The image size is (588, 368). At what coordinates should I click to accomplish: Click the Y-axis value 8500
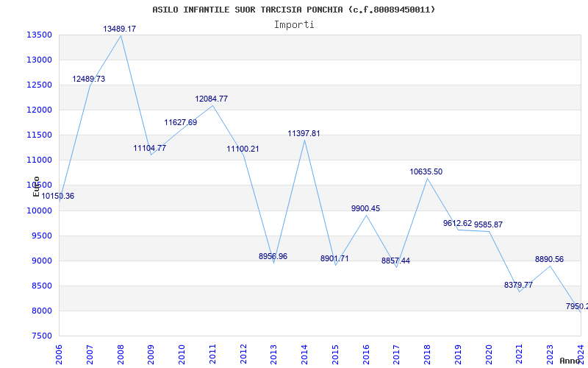tap(41, 286)
